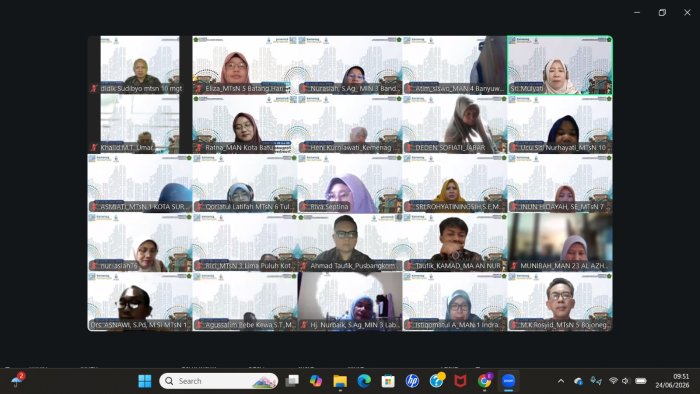Select Ahmad Taufik Pusbangkom's video tile
This screenshot has width=700, height=394.
(x=350, y=243)
